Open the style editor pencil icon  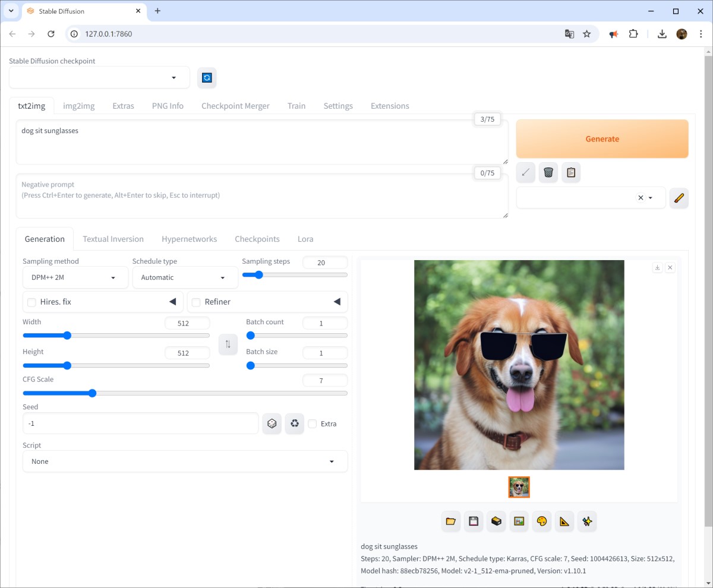679,198
